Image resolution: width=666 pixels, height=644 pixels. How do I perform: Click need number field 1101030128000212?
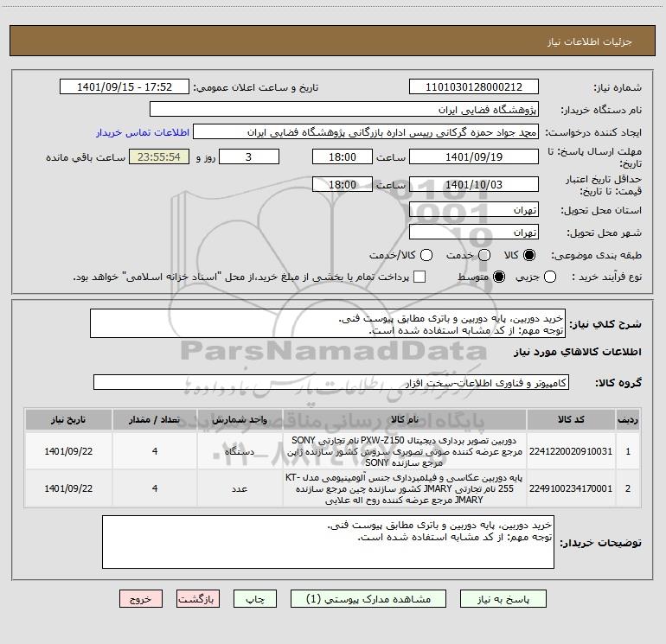pyautogui.click(x=474, y=87)
